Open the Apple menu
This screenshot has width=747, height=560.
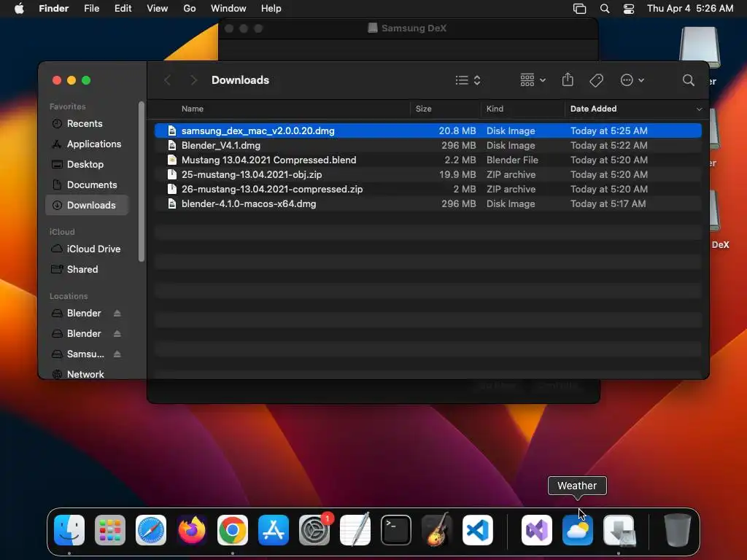click(x=19, y=8)
